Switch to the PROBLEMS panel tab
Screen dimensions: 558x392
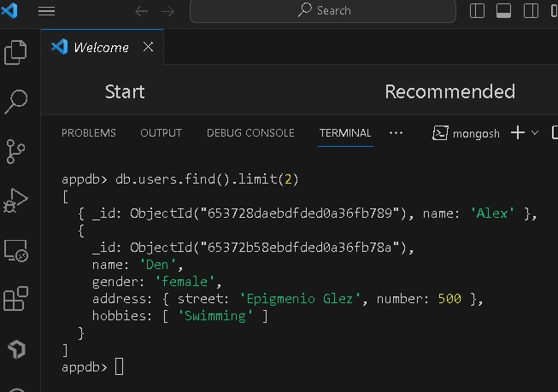tap(89, 133)
